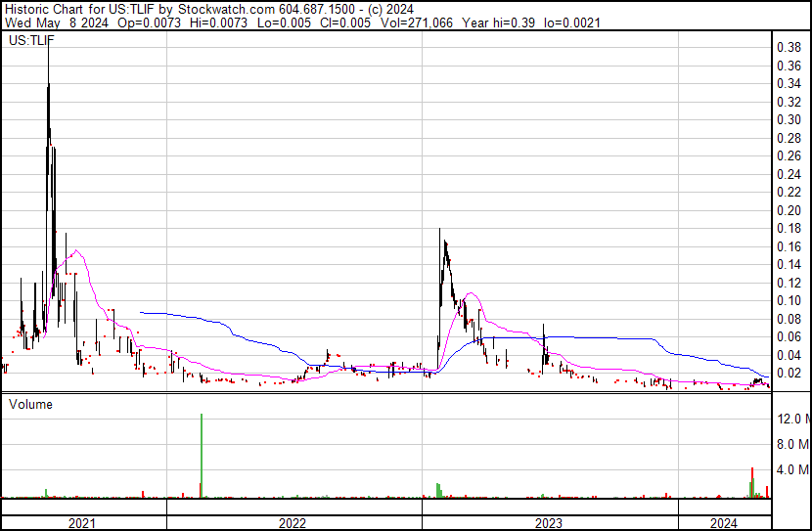Select the 2021 year label on the time axis
The image size is (812, 531).
coord(83,523)
